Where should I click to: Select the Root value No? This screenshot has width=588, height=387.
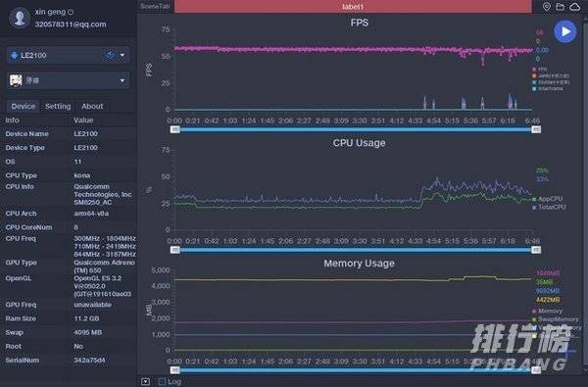(x=78, y=346)
